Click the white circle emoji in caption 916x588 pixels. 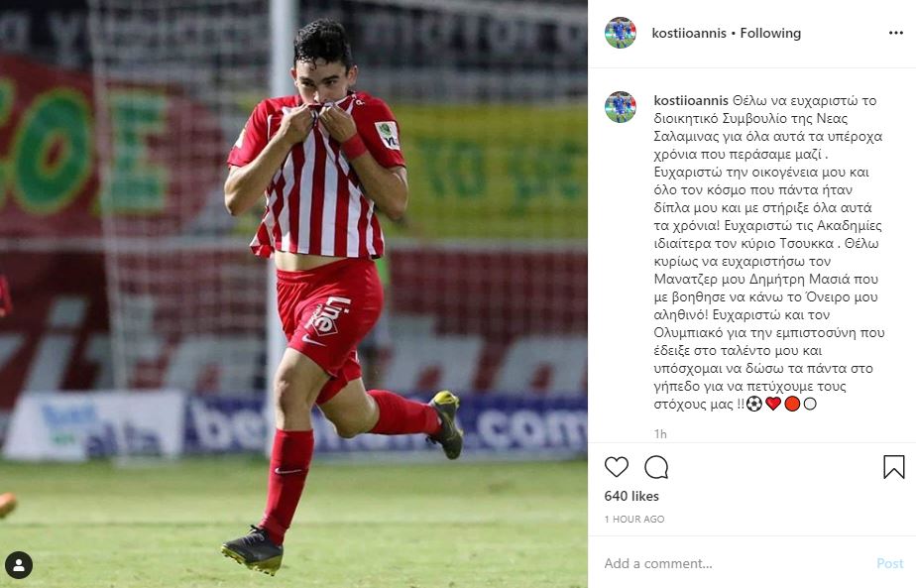point(810,404)
